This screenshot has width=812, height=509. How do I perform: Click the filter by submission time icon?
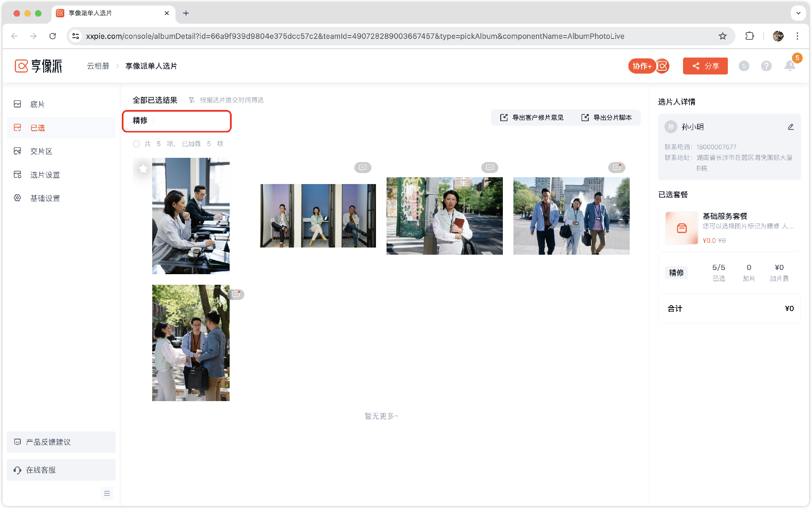(x=192, y=100)
